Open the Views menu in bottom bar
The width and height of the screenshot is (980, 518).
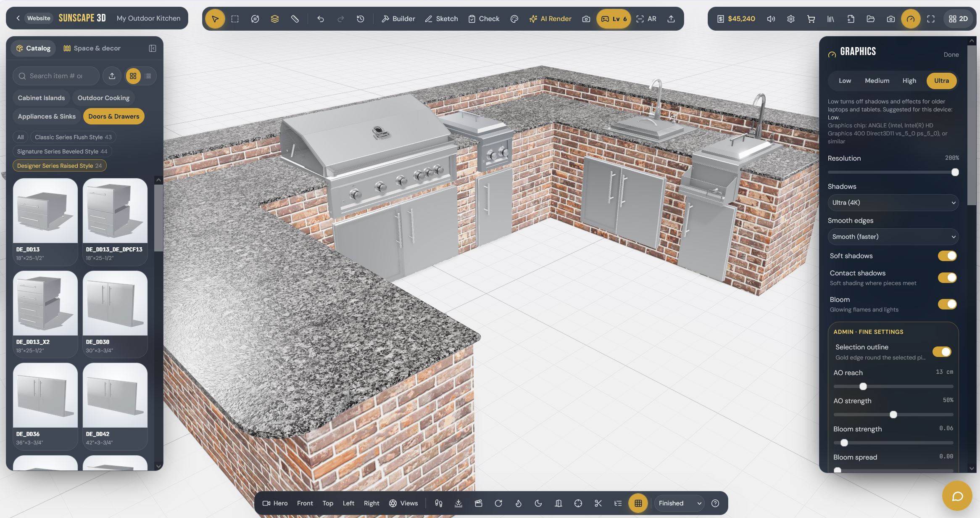pyautogui.click(x=403, y=503)
